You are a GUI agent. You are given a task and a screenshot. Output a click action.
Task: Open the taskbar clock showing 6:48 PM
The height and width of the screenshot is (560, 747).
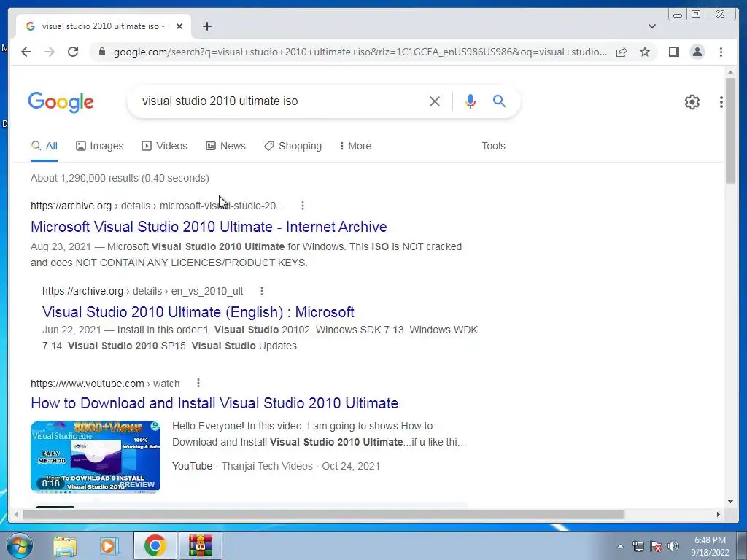coord(710,545)
